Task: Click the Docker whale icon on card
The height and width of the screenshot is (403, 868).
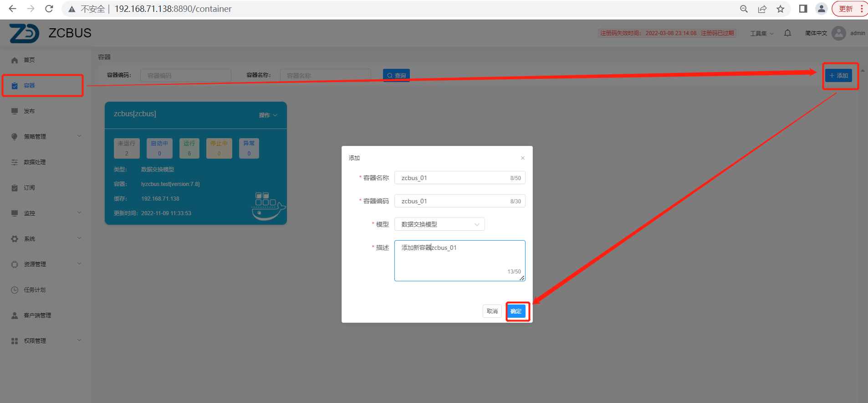Action: click(268, 207)
